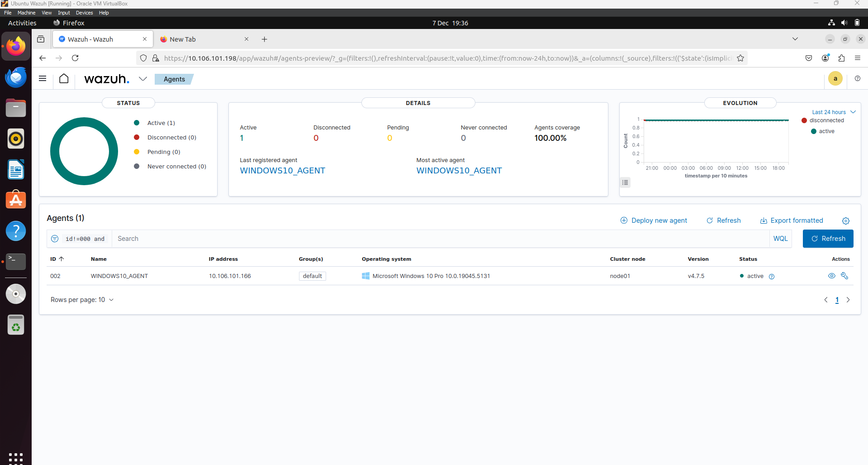Toggle WQL mode in the search bar
The image size is (868, 465).
click(x=781, y=239)
